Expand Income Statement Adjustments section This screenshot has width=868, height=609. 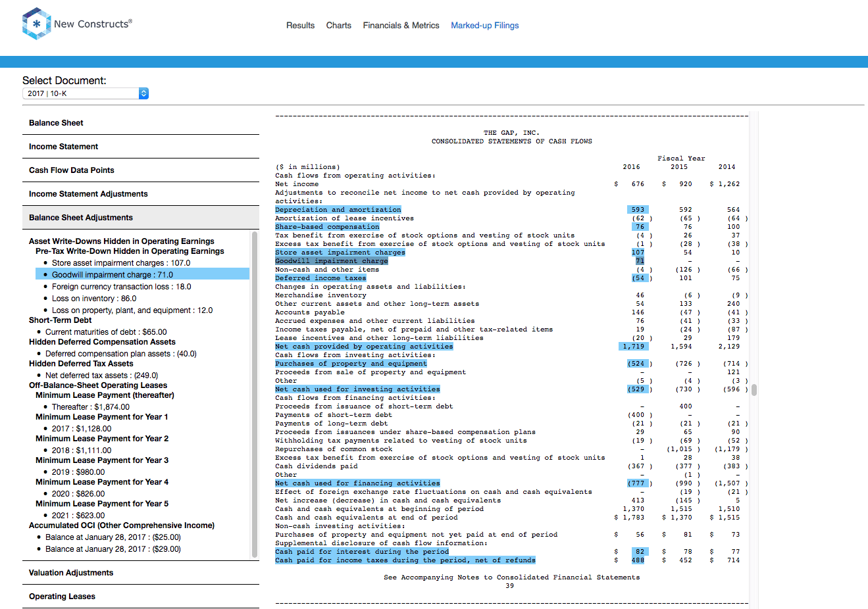pos(141,194)
